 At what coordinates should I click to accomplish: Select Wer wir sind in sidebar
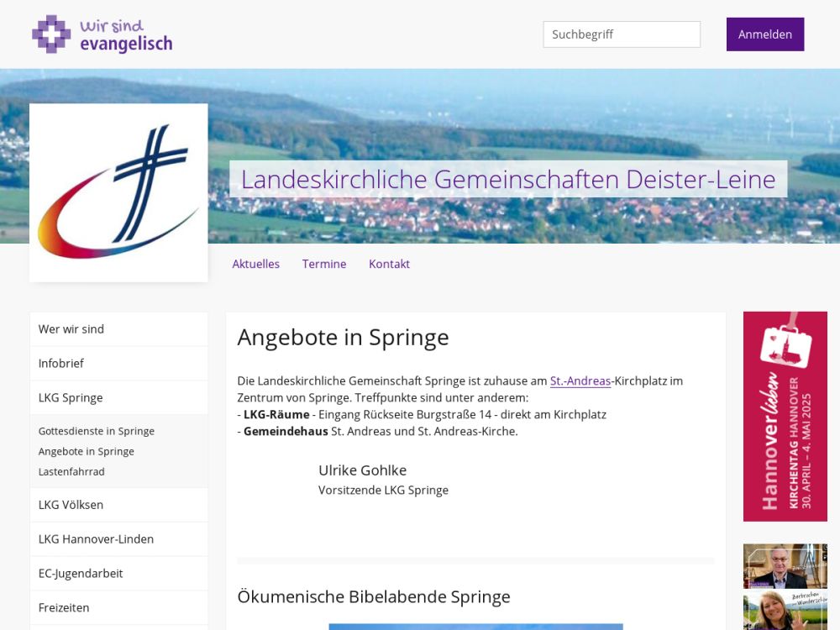pyautogui.click(x=118, y=329)
